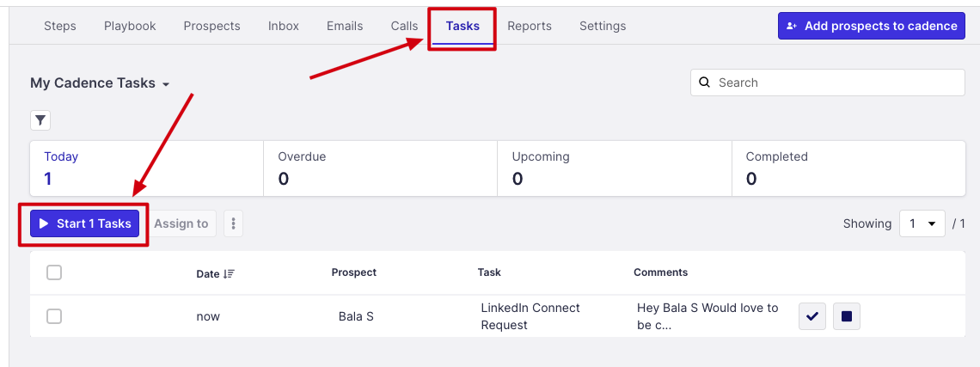Screen dimensions: 980x367
Task: Go to the Reports tab
Action: (530, 26)
